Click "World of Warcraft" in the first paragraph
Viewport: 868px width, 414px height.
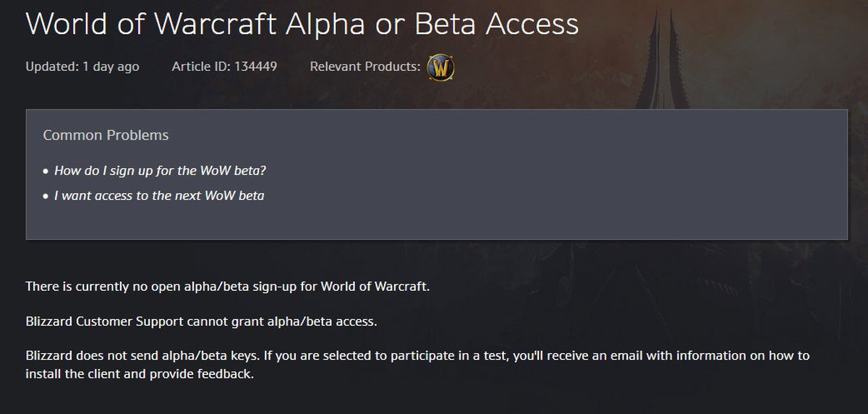pos(376,286)
